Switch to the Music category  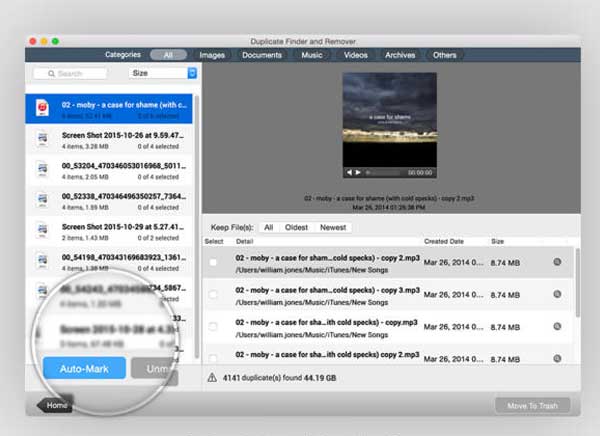312,55
